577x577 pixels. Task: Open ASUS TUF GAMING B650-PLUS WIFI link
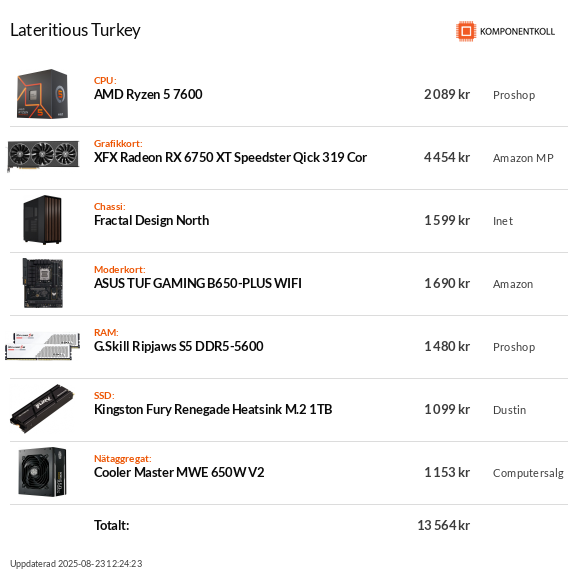[x=198, y=283]
